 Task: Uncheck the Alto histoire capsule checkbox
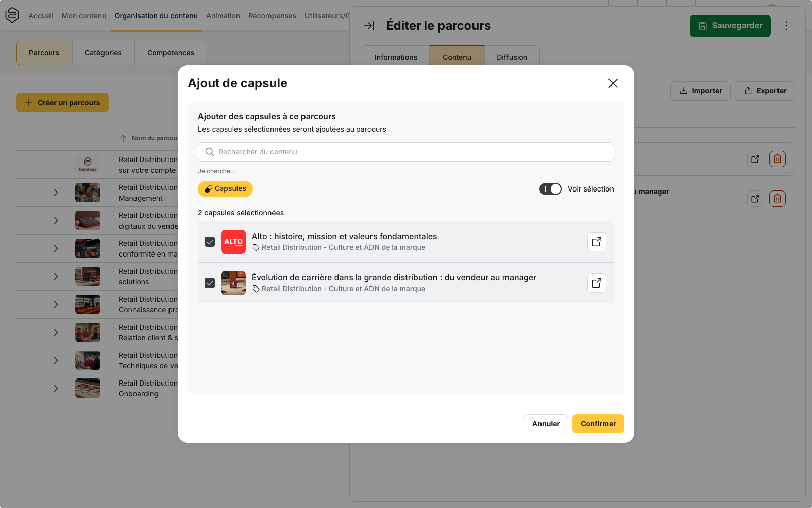(210, 242)
